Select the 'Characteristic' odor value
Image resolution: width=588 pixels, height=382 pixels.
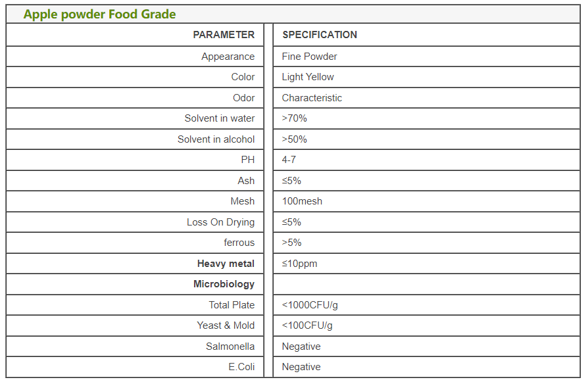pyautogui.click(x=312, y=98)
